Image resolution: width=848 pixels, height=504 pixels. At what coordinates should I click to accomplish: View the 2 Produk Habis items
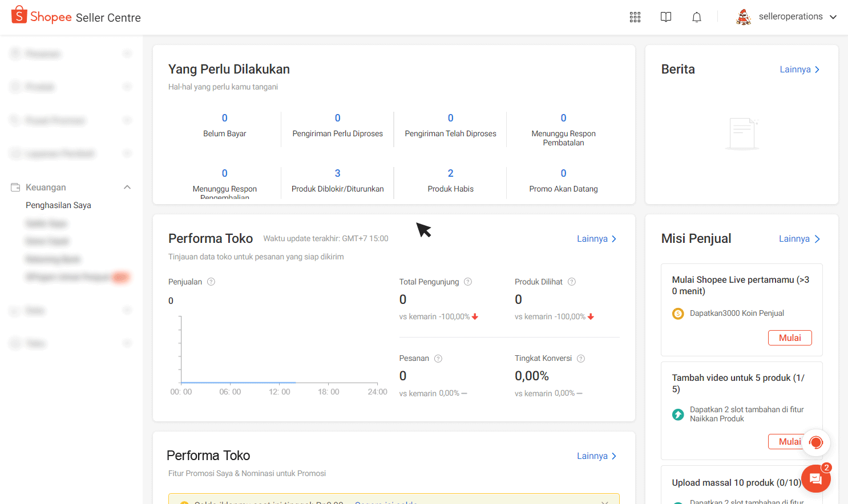tap(450, 174)
